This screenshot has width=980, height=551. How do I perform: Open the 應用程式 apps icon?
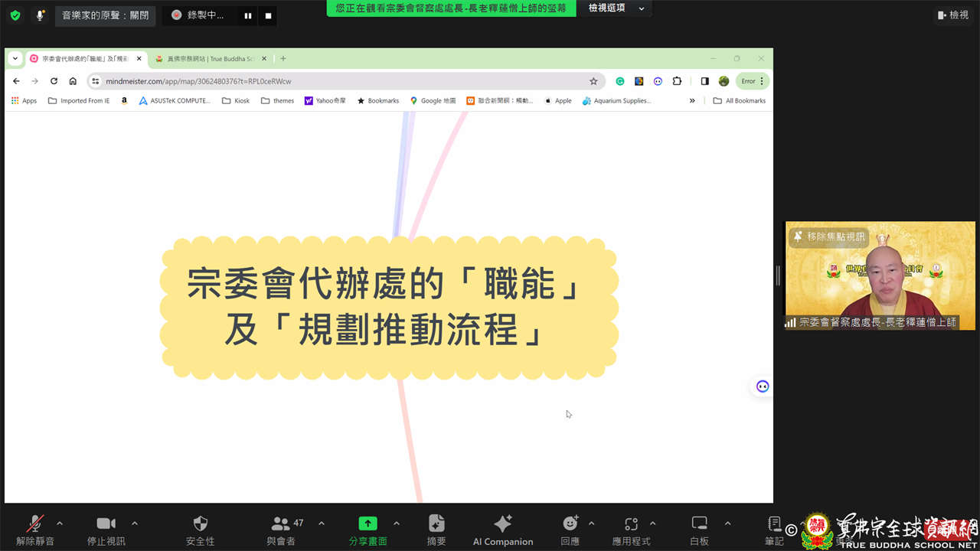(631, 524)
